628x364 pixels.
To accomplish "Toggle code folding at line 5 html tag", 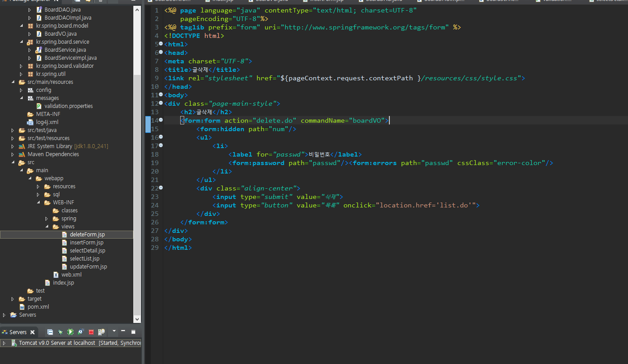I will click(x=161, y=44).
